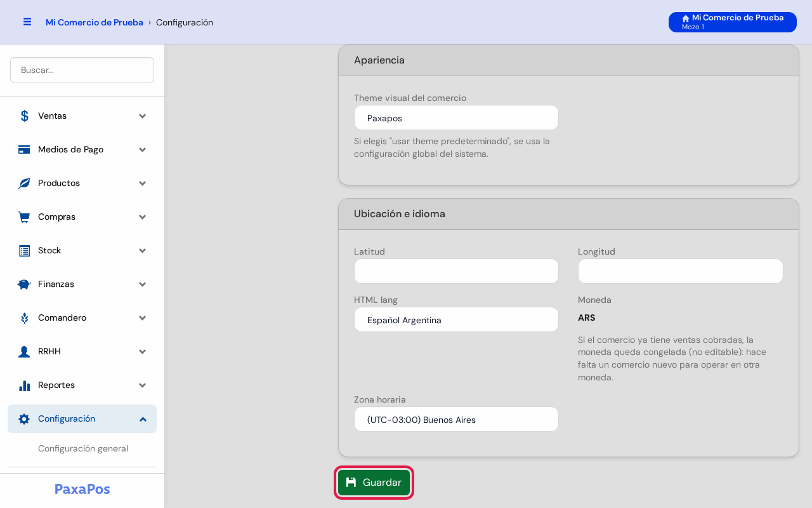Toggle the hamburger menu icon
Viewport: 812px width, 508px height.
[x=27, y=22]
